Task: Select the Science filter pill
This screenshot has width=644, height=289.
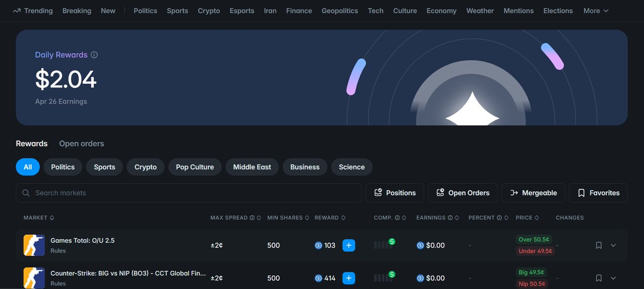Action: 352,167
